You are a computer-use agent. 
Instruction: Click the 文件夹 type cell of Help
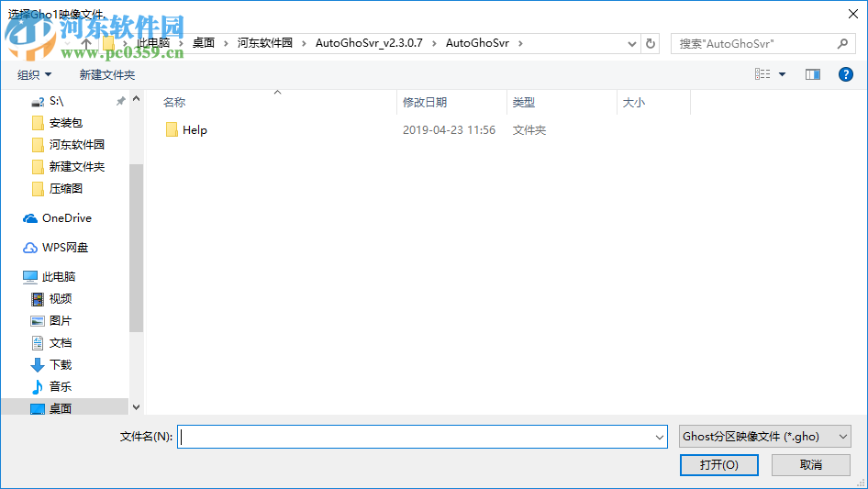click(529, 130)
